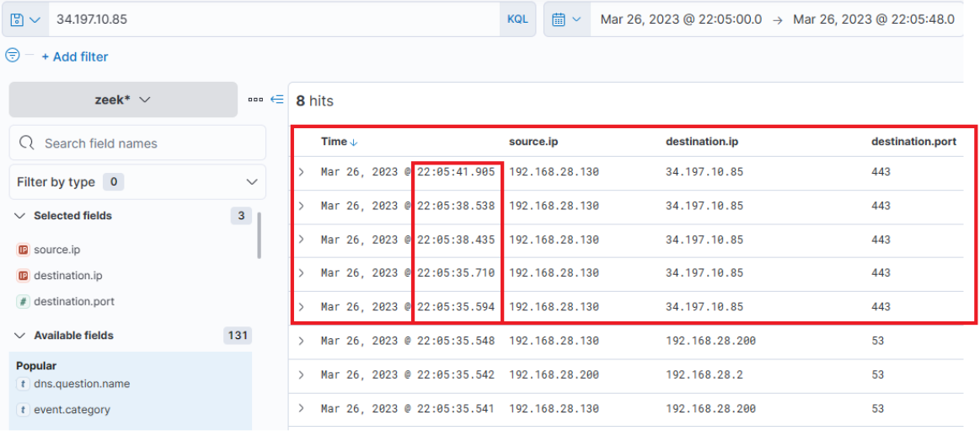This screenshot has height=431, width=980.
Task: Click the start date Mar 26 22:05:00.0
Action: pos(681,19)
